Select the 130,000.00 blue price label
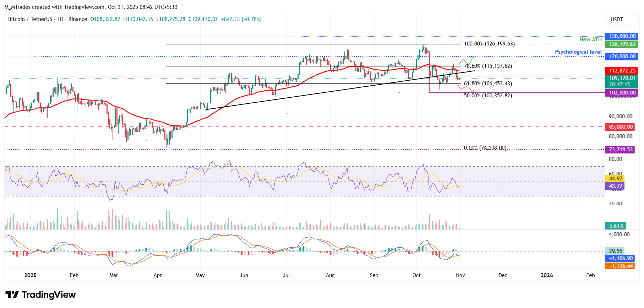Screen dimensions: 644x308 tap(622, 36)
